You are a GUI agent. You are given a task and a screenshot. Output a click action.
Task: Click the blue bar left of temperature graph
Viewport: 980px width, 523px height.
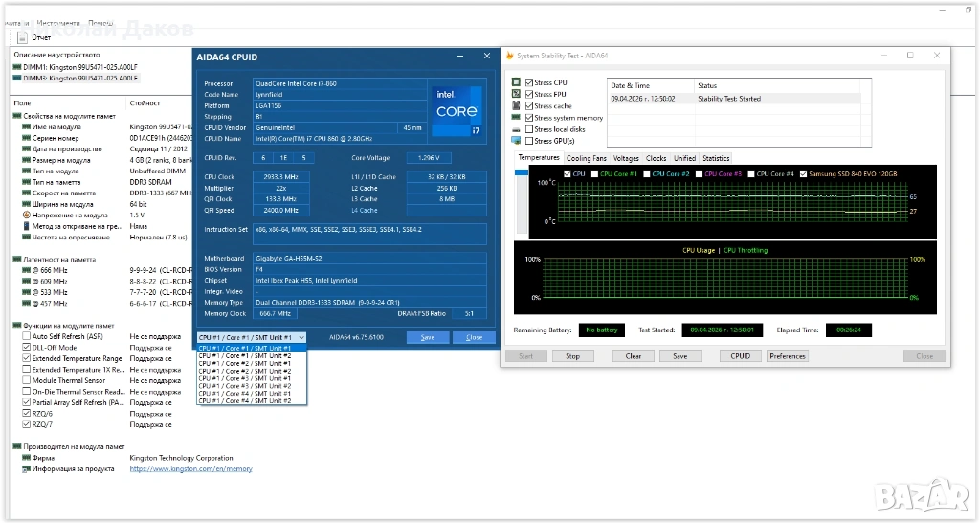[522, 172]
